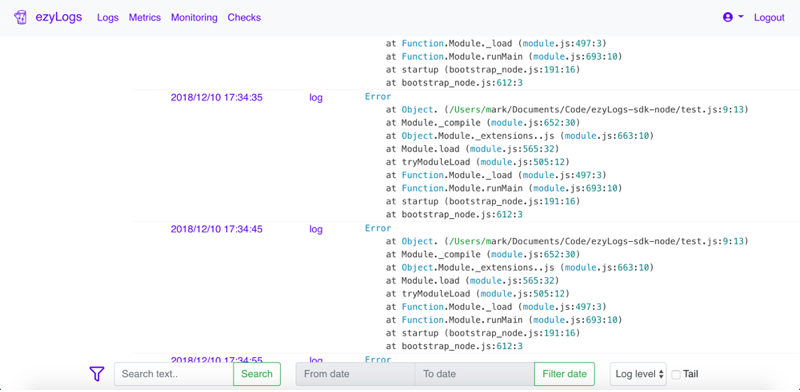Viewport: 800px width, 392px height.
Task: Click Error heading of 17:34:45 entry
Action: [378, 228]
